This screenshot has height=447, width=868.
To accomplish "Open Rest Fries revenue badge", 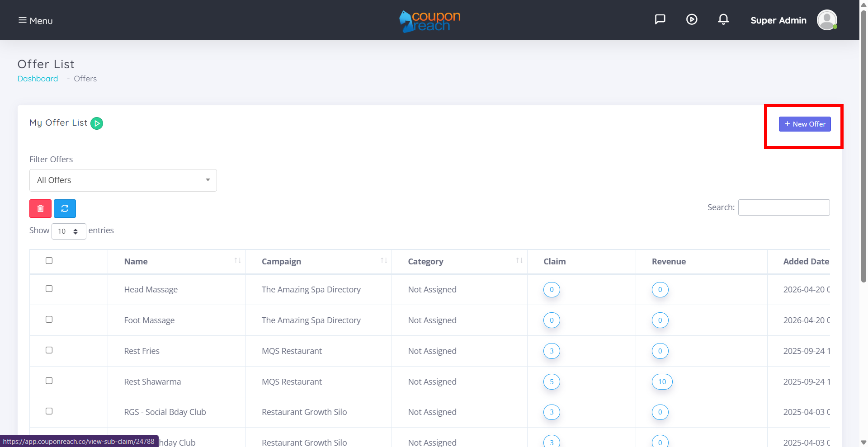I will click(x=660, y=351).
